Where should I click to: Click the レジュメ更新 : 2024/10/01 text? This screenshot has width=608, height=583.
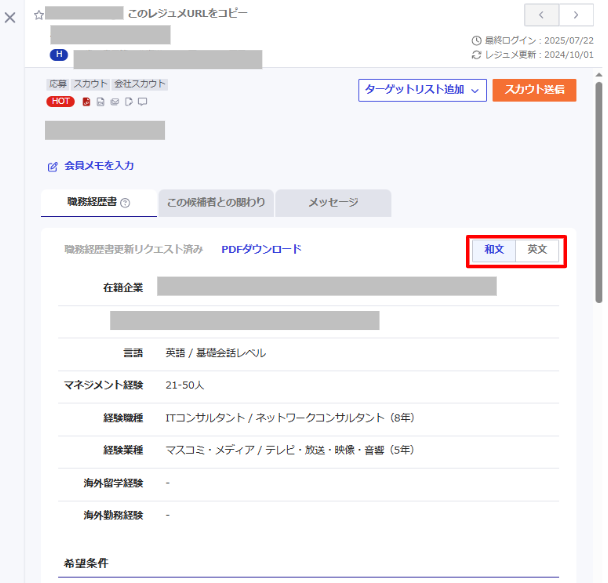539,55
